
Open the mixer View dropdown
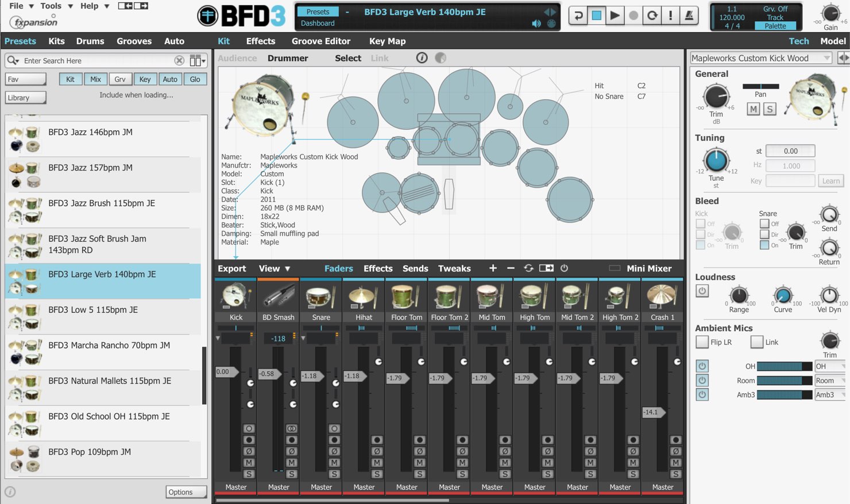(275, 268)
